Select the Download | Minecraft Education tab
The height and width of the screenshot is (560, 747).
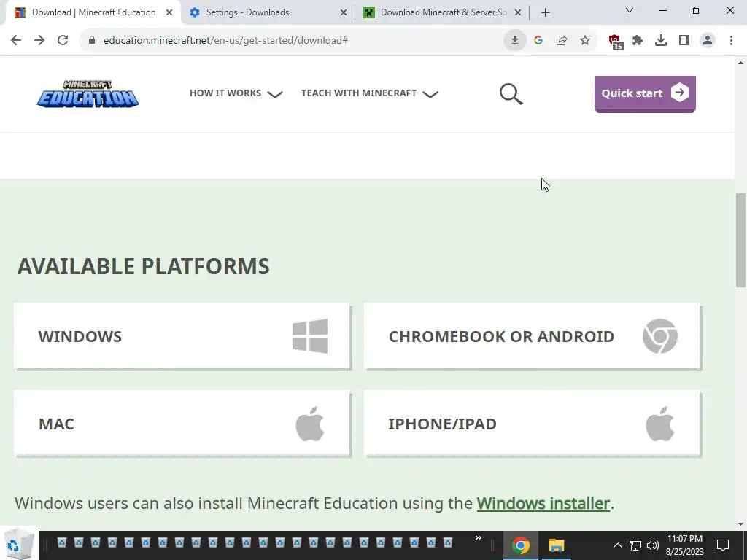pyautogui.click(x=93, y=12)
